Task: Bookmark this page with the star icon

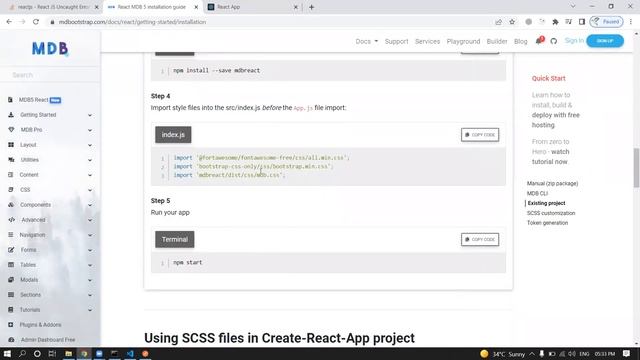Action: (x=512, y=22)
